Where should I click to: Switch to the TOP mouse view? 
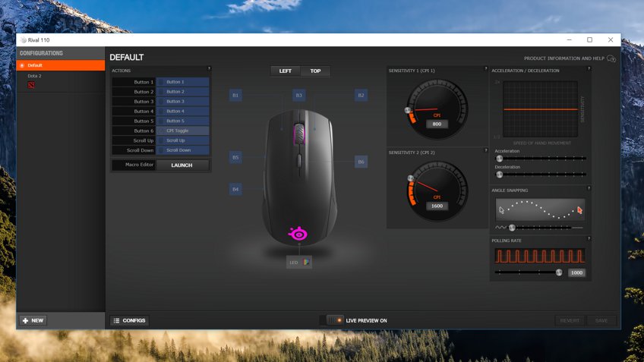315,71
